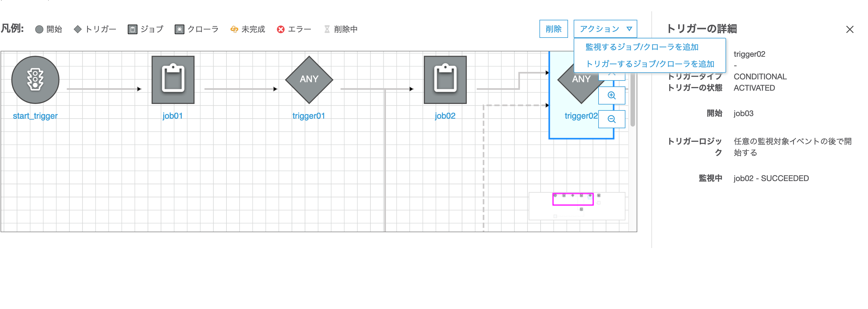
Task: Choose 監視するジョブ/クローラを追加 menu item
Action: coord(642,47)
